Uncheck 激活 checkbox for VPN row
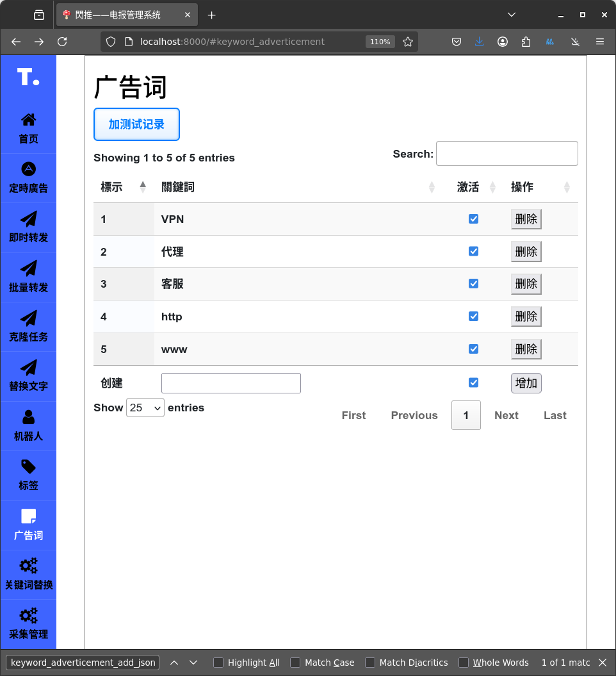This screenshot has width=616, height=676. pyautogui.click(x=473, y=219)
